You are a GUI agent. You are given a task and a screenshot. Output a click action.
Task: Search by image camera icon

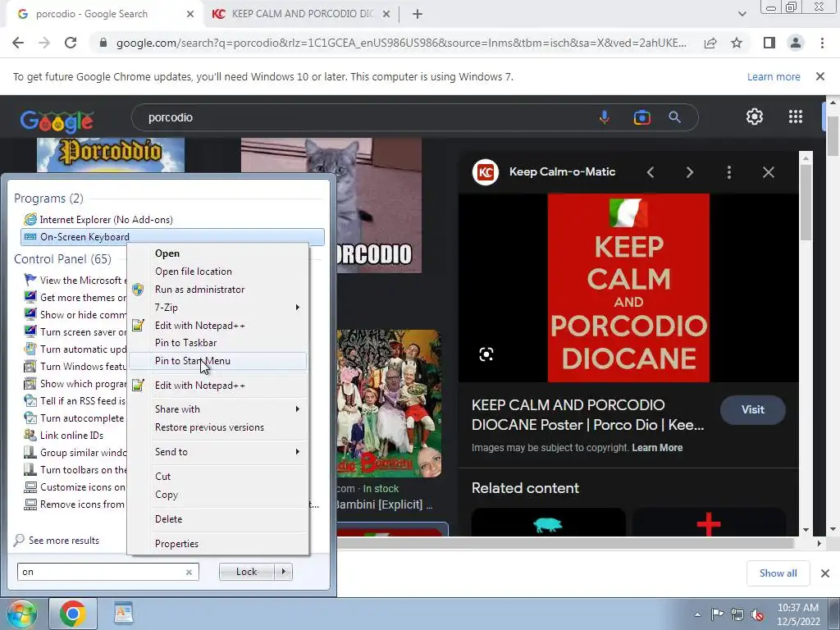(641, 117)
